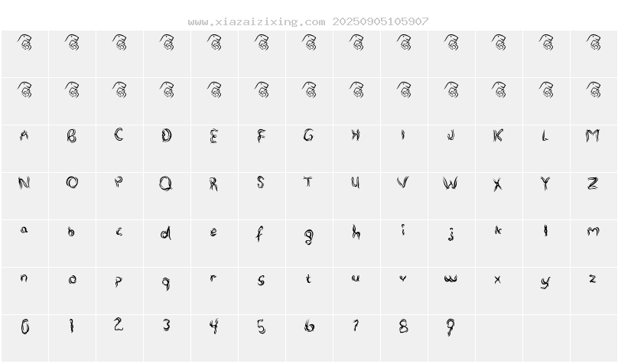Select the digit 8 glyph
The height and width of the screenshot is (364, 618).
[x=403, y=327]
